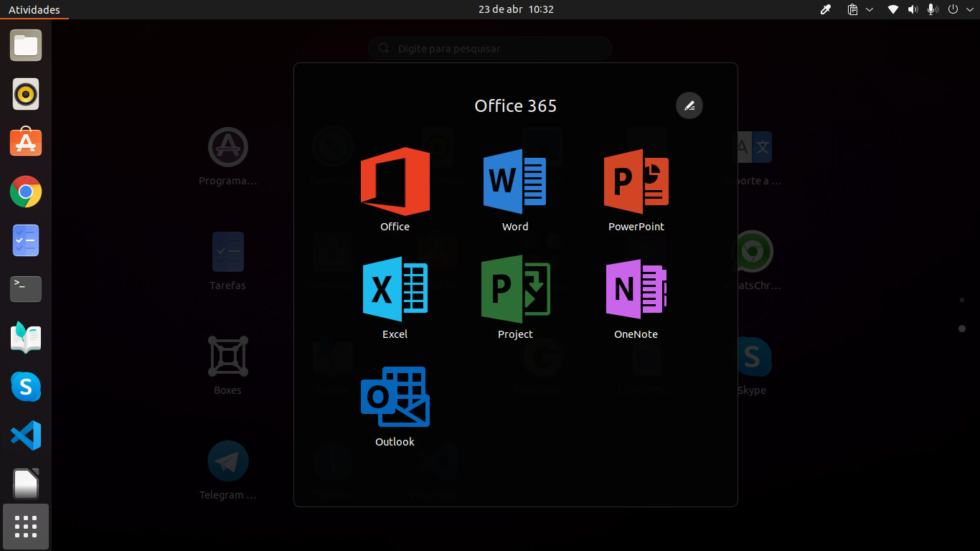This screenshot has width=980, height=551.
Task: Launch the Boxes application
Action: point(227,355)
